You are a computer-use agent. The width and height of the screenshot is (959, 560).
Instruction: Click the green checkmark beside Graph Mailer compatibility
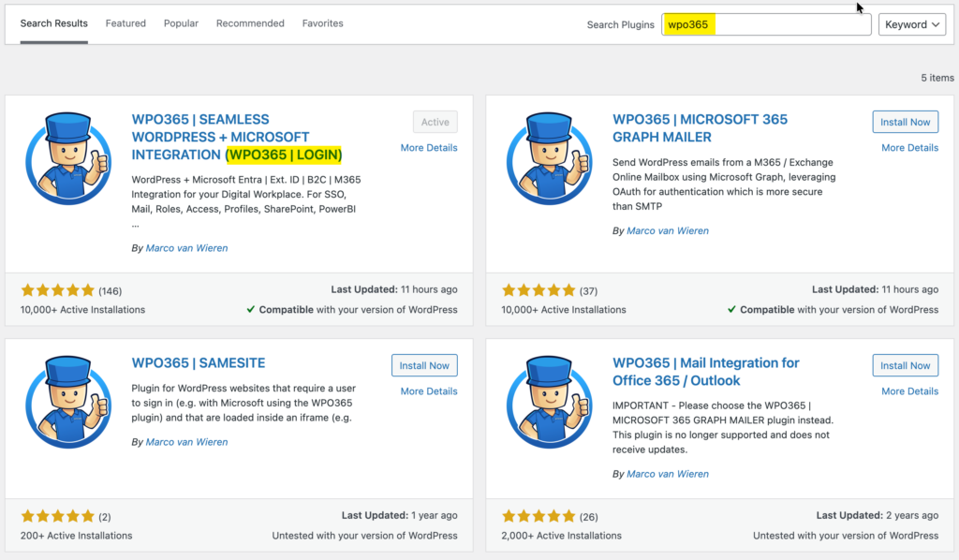point(731,309)
